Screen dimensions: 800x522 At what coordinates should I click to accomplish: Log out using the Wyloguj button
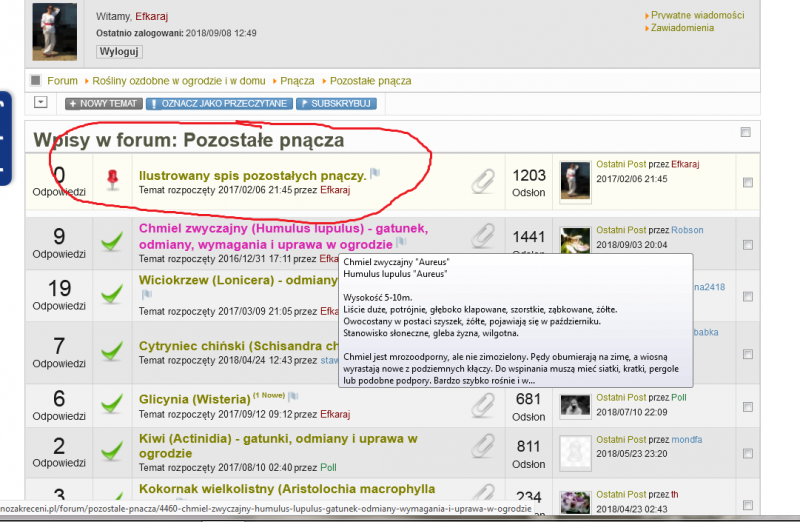point(120,51)
